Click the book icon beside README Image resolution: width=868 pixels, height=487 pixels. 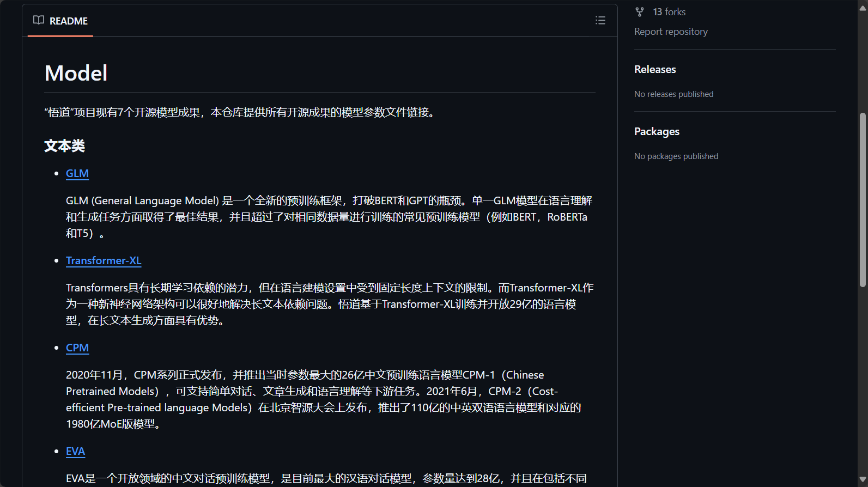click(x=39, y=20)
